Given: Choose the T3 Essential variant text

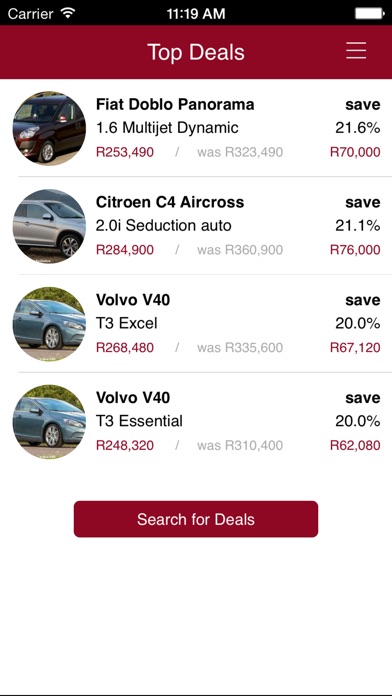Looking at the screenshot, I should [x=139, y=421].
